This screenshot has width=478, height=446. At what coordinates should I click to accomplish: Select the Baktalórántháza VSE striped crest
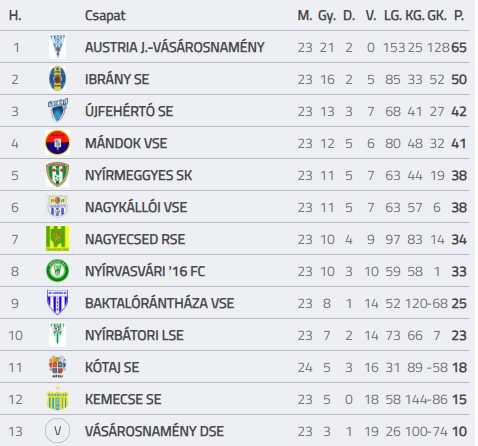(57, 302)
